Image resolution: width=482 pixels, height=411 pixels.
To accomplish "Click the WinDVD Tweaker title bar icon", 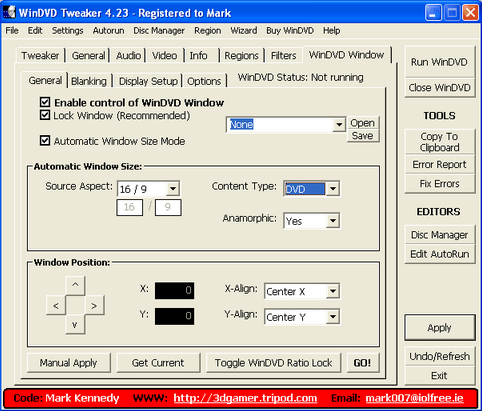I will coord(9,13).
